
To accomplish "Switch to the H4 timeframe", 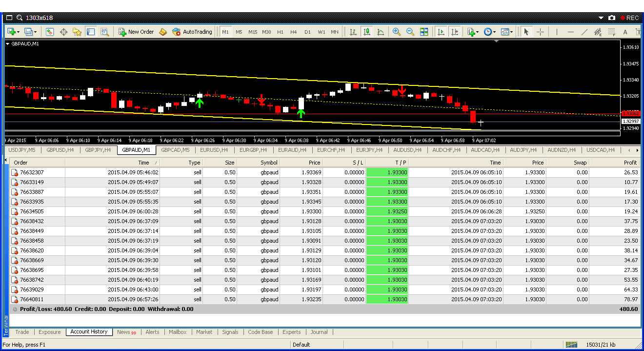I will (293, 32).
